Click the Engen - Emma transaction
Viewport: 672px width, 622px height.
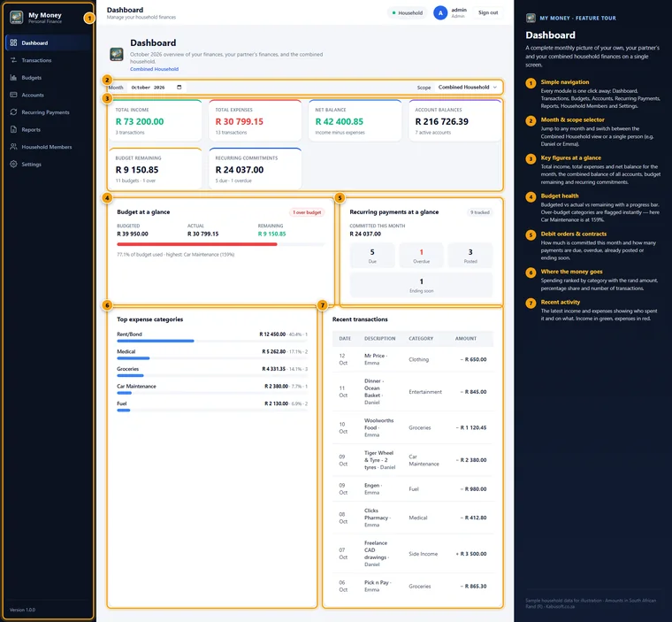413,489
